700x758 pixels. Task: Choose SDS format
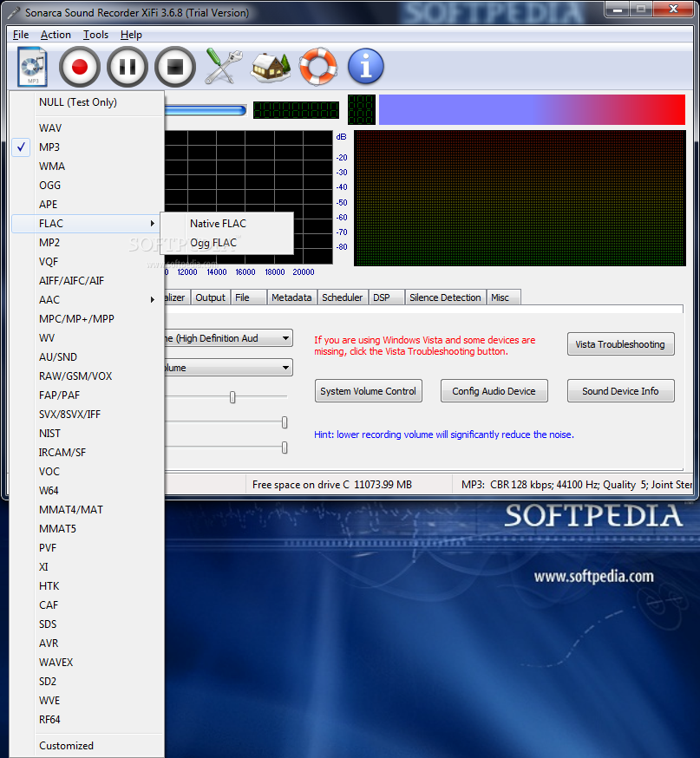[87, 624]
